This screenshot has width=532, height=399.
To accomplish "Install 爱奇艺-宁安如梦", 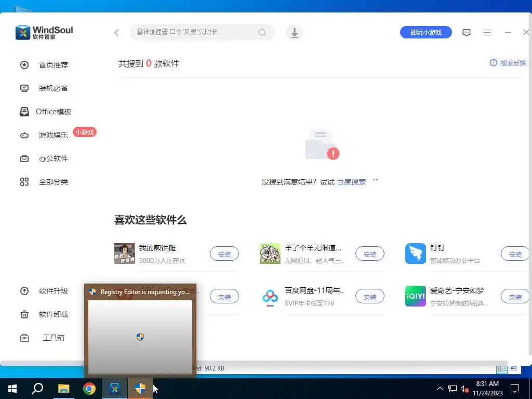I will (x=515, y=297).
